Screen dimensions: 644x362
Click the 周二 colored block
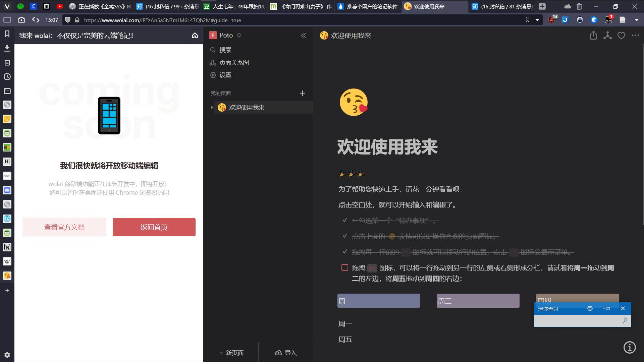pyautogui.click(x=378, y=301)
